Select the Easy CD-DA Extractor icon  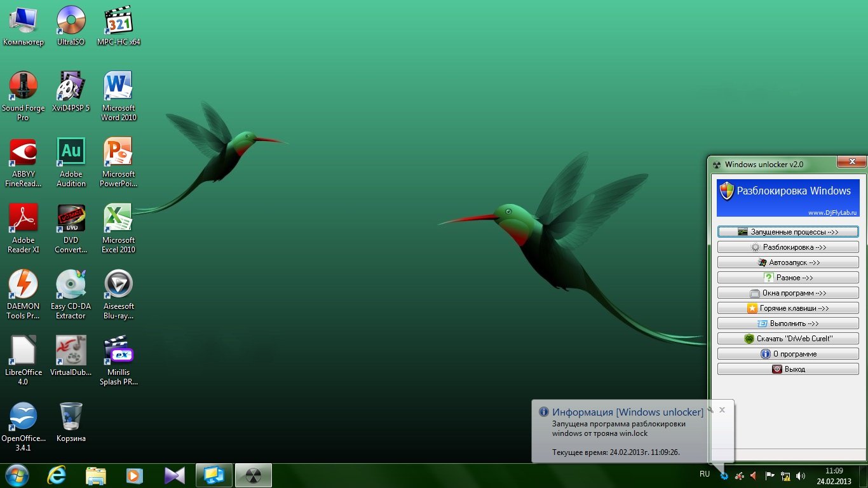(x=71, y=295)
